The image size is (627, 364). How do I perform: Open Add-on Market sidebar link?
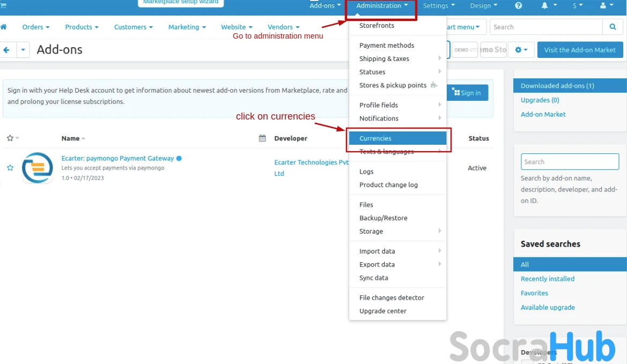point(543,114)
